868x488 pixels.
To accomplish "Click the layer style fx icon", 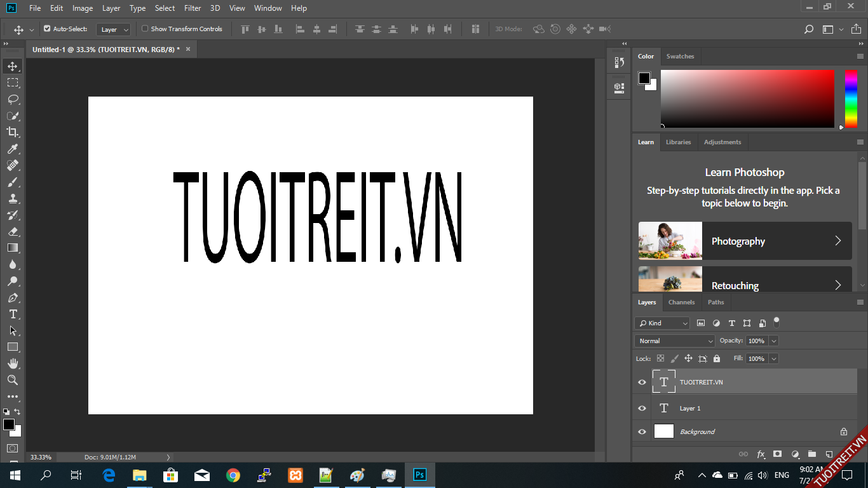I will pos(761,454).
